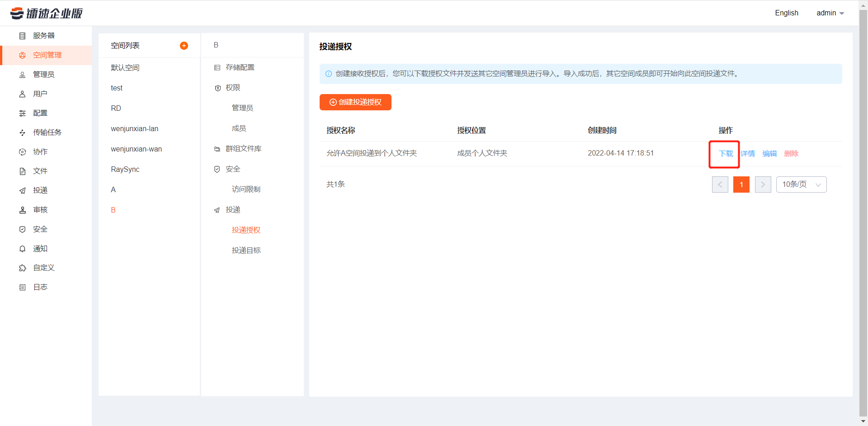Open the 存储配置 menu item for space B
Screen dimensions: 868x426
coord(241,67)
